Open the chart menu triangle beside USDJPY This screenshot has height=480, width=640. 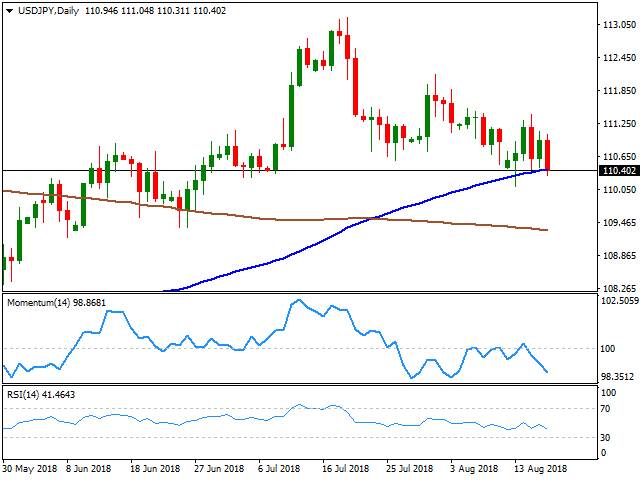click(9, 11)
